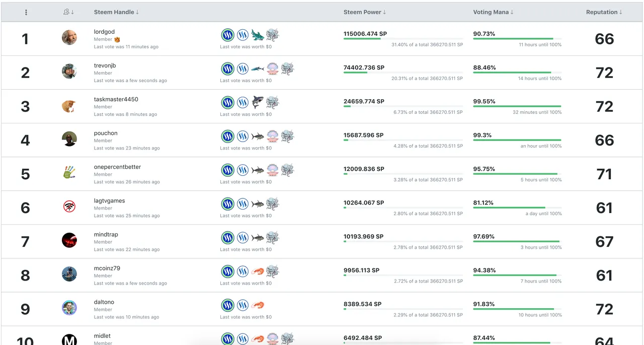Click "Last vote was 23 minutes ago" text
Image resolution: width=644 pixels, height=345 pixels.
point(127,148)
